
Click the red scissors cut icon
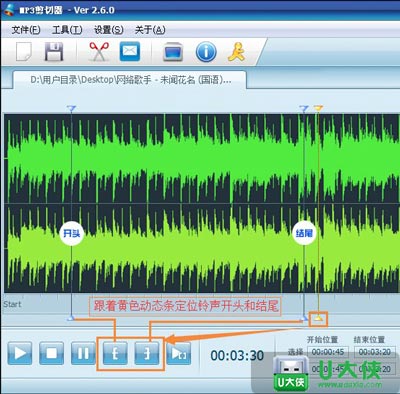point(99,51)
